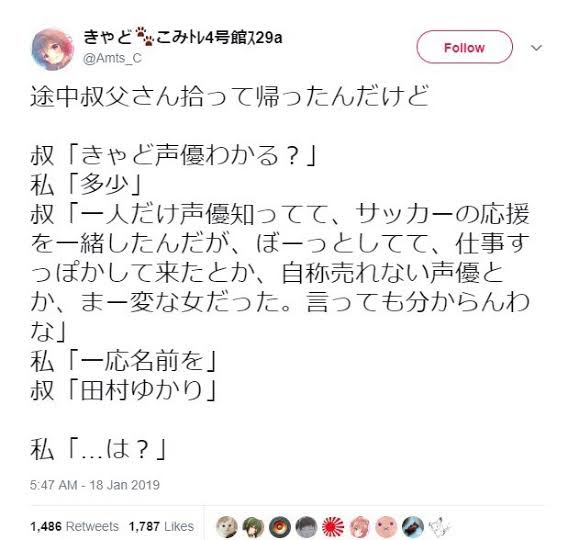Open the tweet author's profile avatar
The height and width of the screenshot is (540, 568).
coord(53,50)
